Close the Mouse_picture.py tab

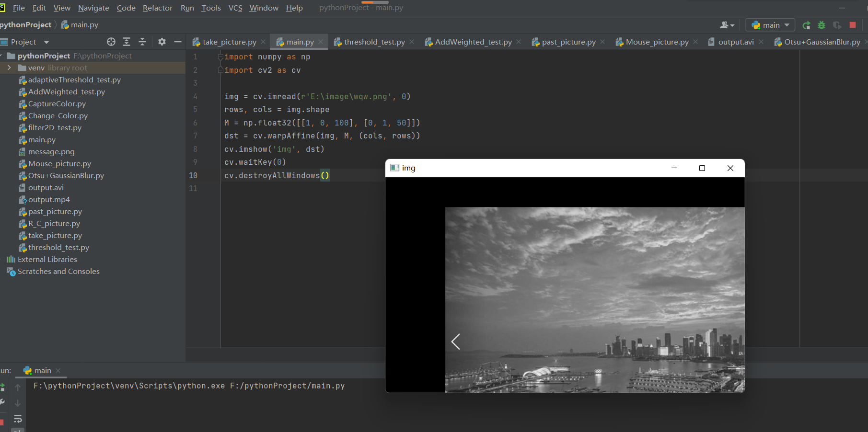click(695, 42)
